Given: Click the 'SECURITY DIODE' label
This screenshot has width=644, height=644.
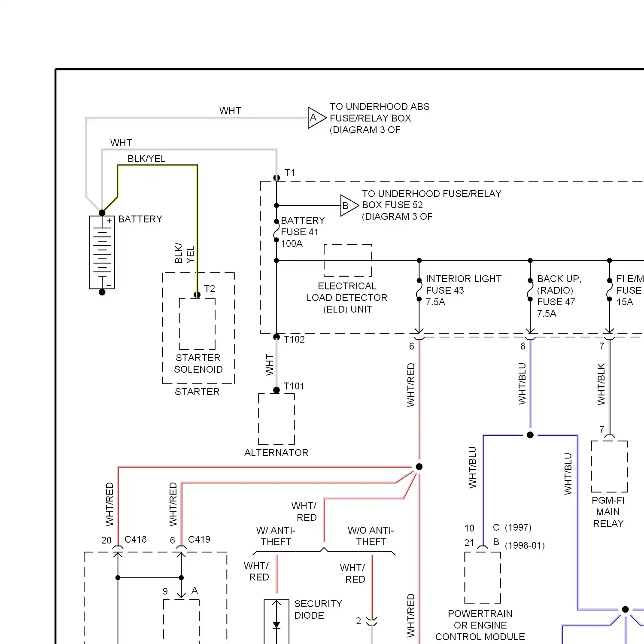Looking at the screenshot, I should (x=318, y=609).
